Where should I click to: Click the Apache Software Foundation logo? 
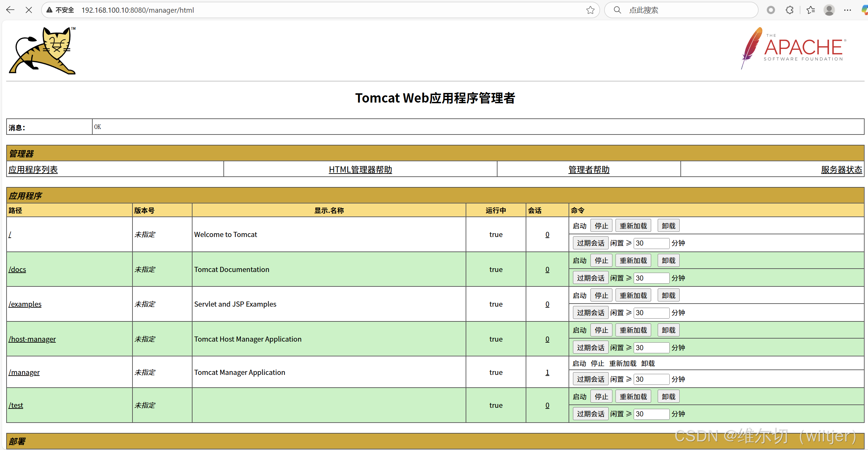(794, 48)
